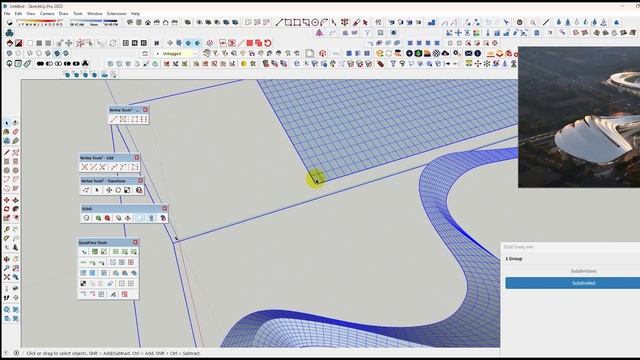The height and width of the screenshot is (360, 640).
Task: Close the SUbD floating toolbar
Action: pyautogui.click(x=164, y=209)
